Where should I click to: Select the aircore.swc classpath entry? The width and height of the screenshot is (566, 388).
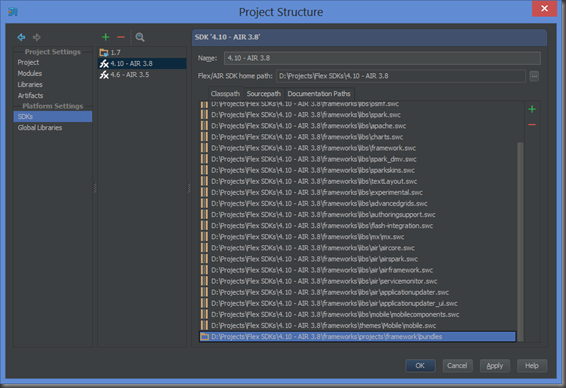tap(357, 248)
